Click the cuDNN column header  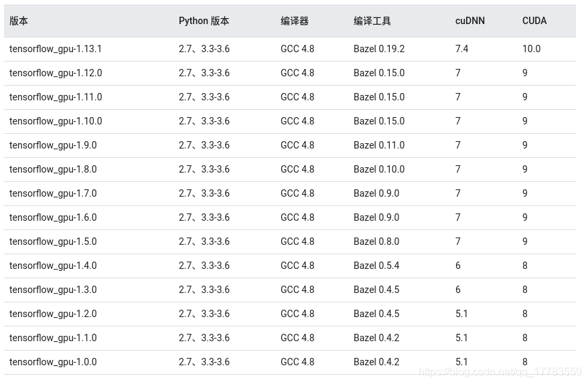(x=470, y=21)
